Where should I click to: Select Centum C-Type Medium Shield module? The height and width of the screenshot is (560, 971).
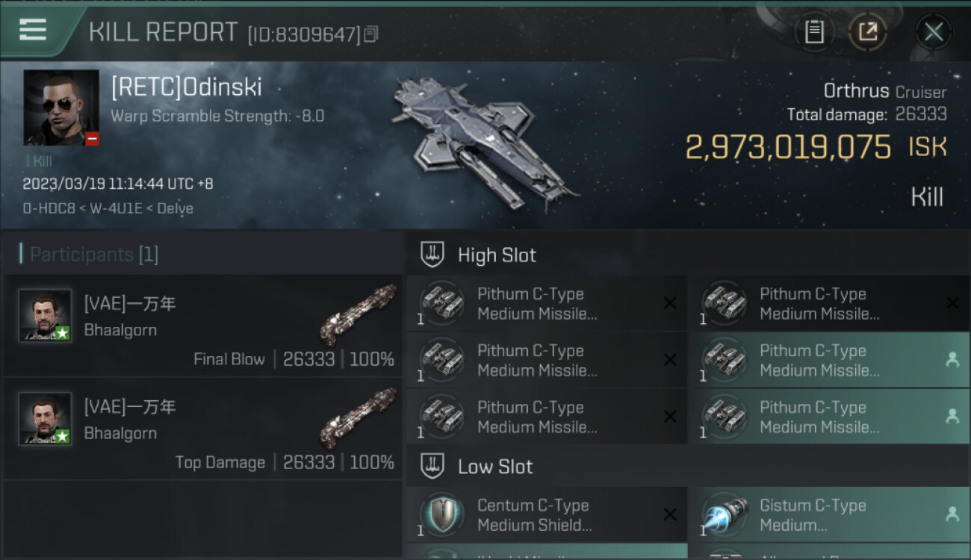coord(547,514)
